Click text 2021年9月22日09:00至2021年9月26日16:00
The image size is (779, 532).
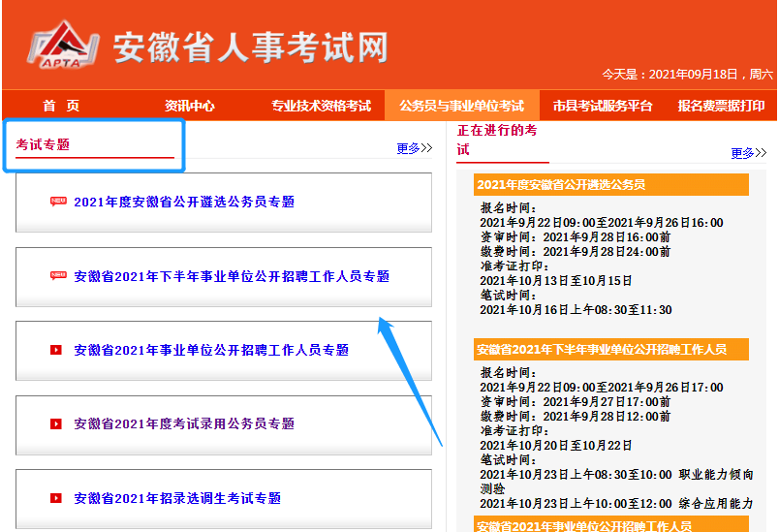pyautogui.click(x=602, y=223)
